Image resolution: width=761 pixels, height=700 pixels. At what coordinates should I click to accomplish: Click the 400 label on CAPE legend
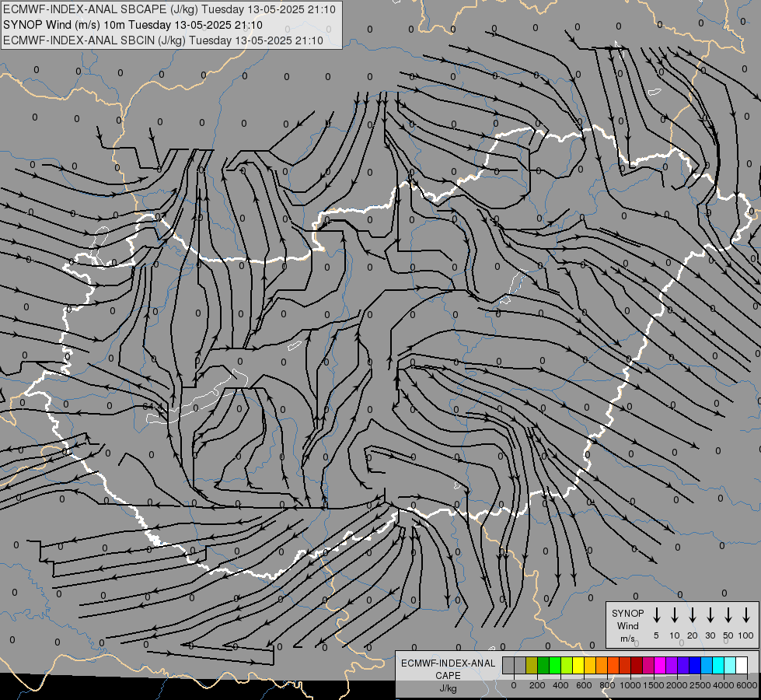tap(560, 685)
